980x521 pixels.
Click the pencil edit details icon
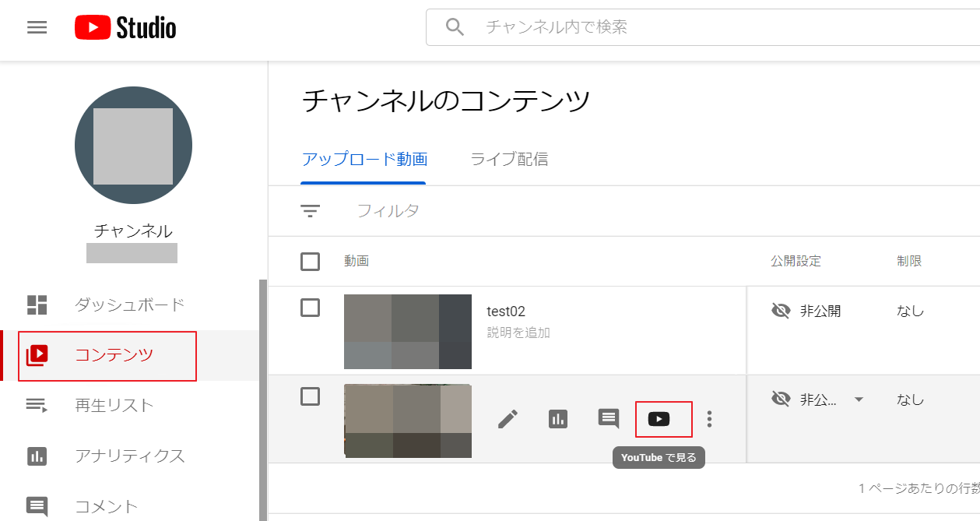coord(508,419)
